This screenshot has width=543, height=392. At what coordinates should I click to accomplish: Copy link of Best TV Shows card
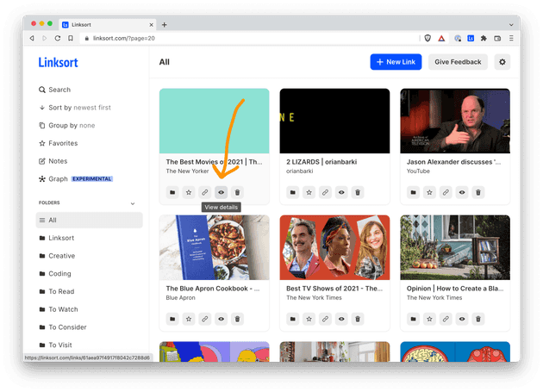[325, 319]
